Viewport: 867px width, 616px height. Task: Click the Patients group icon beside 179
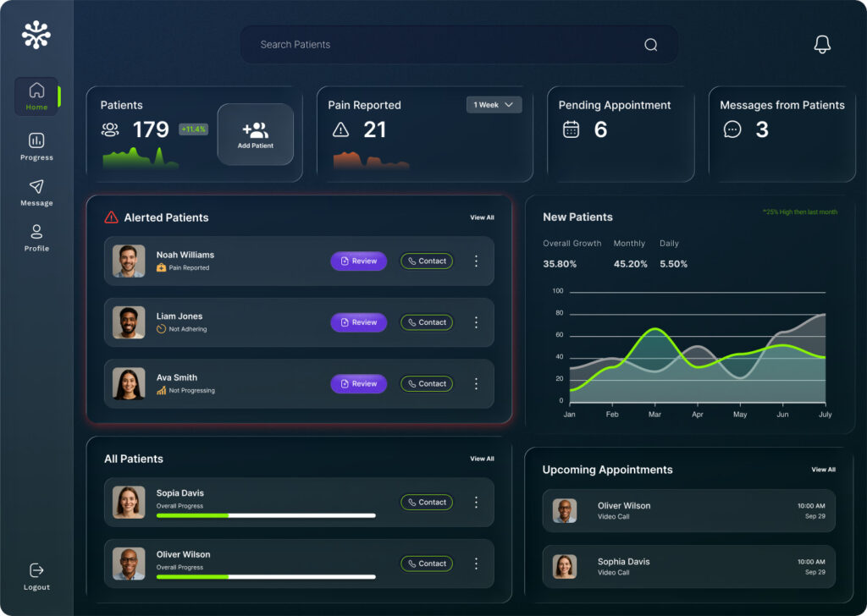(x=110, y=129)
